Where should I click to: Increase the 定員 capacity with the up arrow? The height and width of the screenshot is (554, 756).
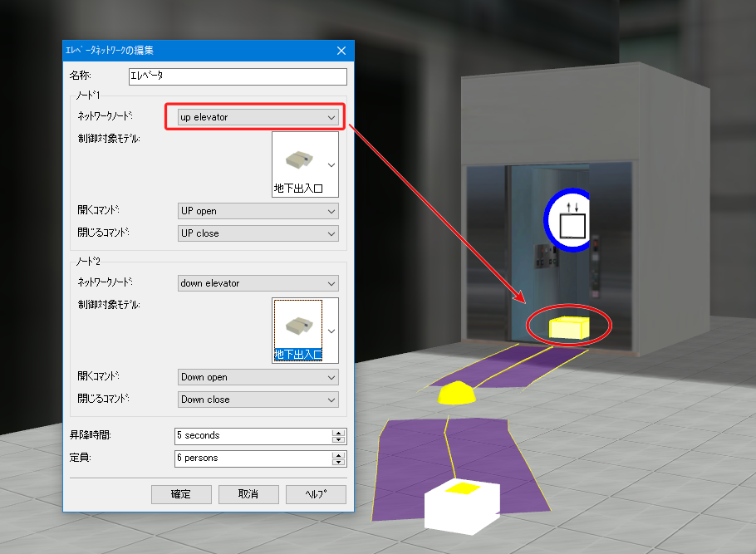pos(338,455)
